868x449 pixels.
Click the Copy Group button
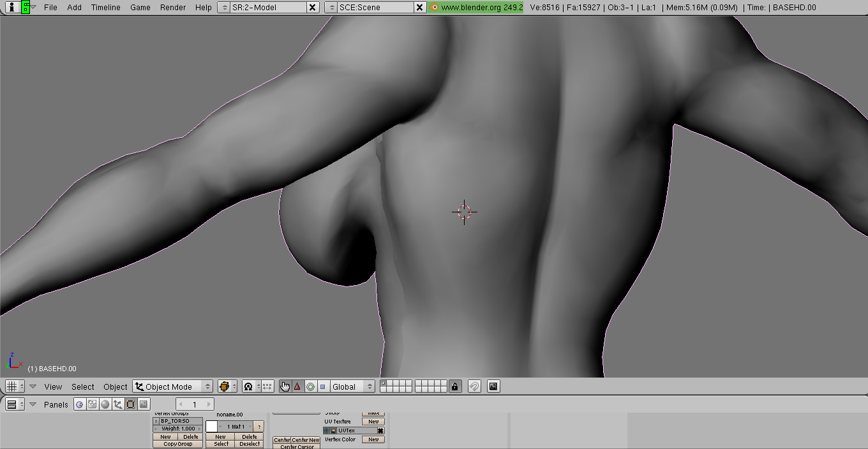178,444
